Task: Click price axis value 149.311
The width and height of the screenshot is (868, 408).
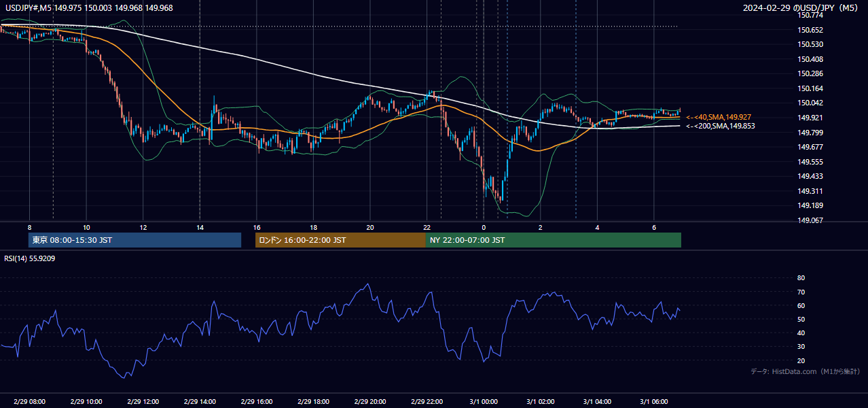Action: [810, 191]
